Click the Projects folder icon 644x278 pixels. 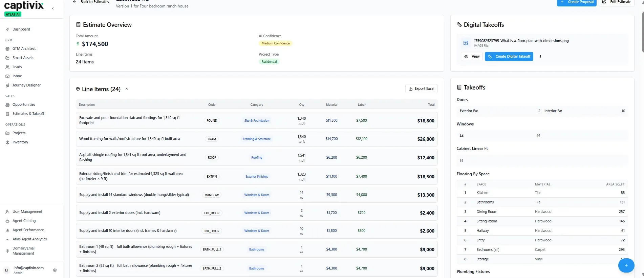(x=7, y=133)
